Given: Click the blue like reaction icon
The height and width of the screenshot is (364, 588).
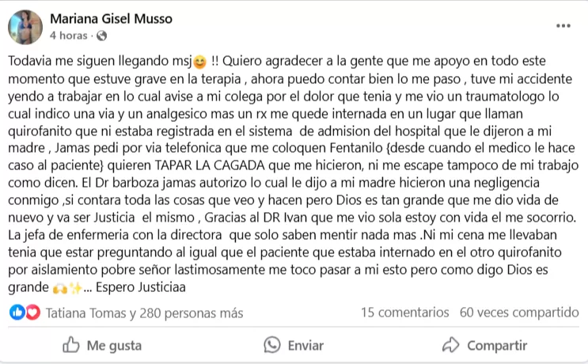Looking at the screenshot, I should pos(17,313).
